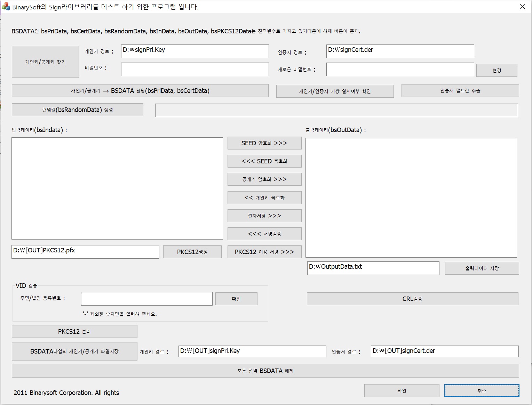The height and width of the screenshot is (405, 532).
Task: Click the 공개키 암호화 >>> button
Action: click(x=264, y=179)
